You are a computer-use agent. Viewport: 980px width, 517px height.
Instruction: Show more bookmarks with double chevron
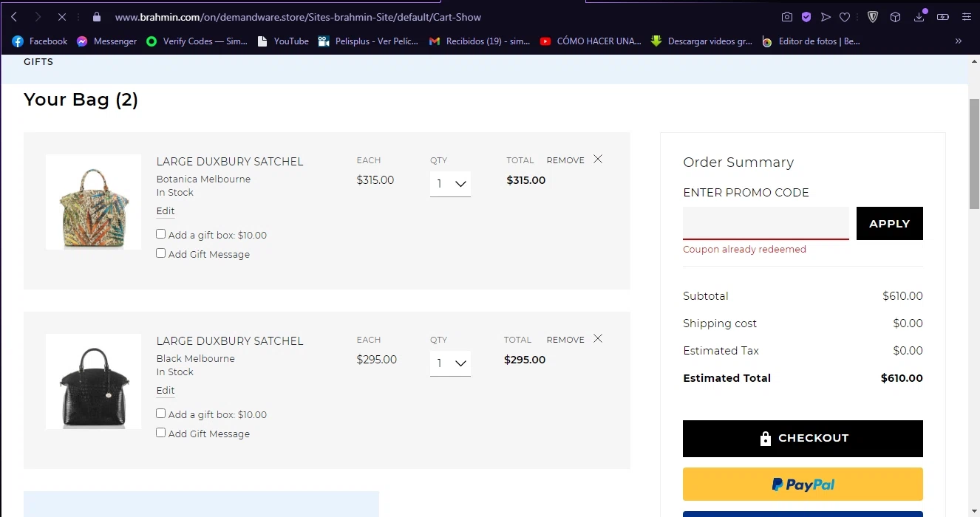pos(959,41)
